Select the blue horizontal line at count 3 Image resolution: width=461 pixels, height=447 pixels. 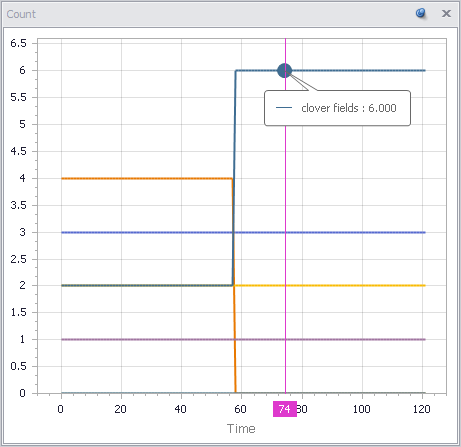pyautogui.click(x=243, y=232)
